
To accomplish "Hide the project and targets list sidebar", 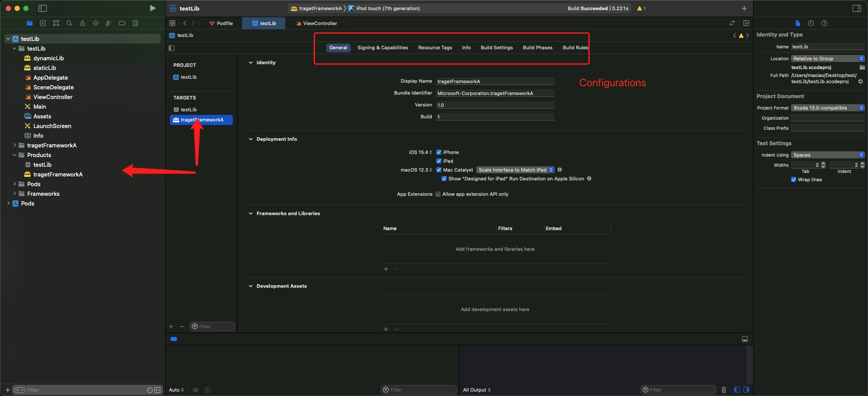I will [172, 48].
